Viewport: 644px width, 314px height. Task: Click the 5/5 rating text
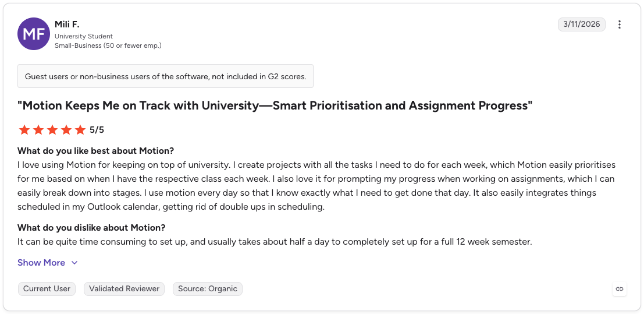(97, 130)
